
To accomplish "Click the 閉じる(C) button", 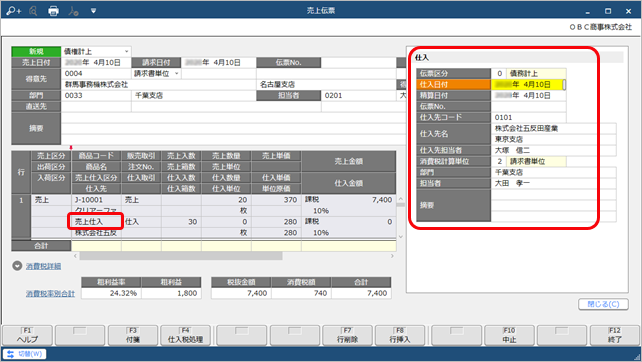I will pyautogui.click(x=604, y=304).
